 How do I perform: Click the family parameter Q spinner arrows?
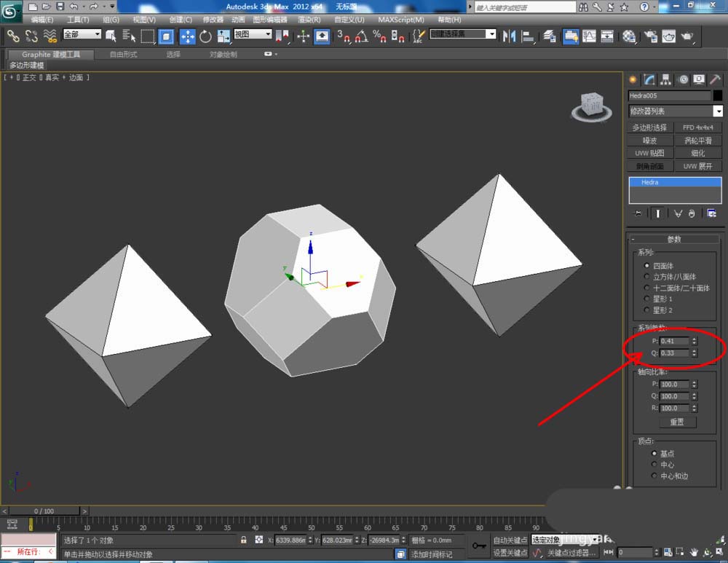pyautogui.click(x=694, y=353)
